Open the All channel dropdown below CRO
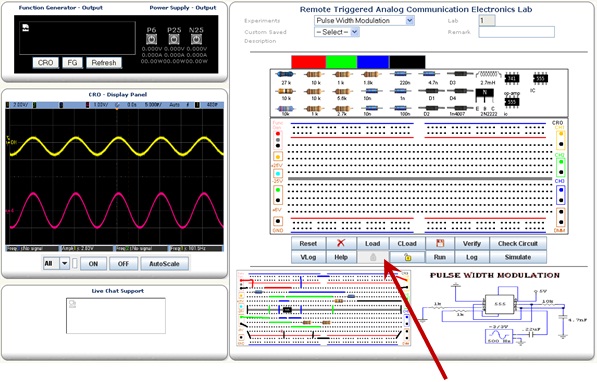Screen dimensions: 597x382 point(56,264)
